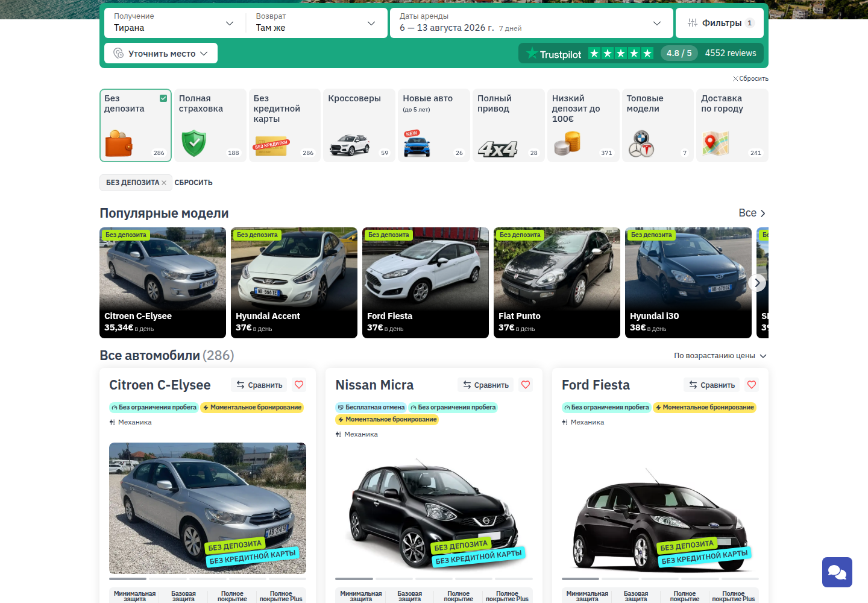The image size is (868, 603).
Task: Click the blue NEW car icon
Action: (x=417, y=144)
